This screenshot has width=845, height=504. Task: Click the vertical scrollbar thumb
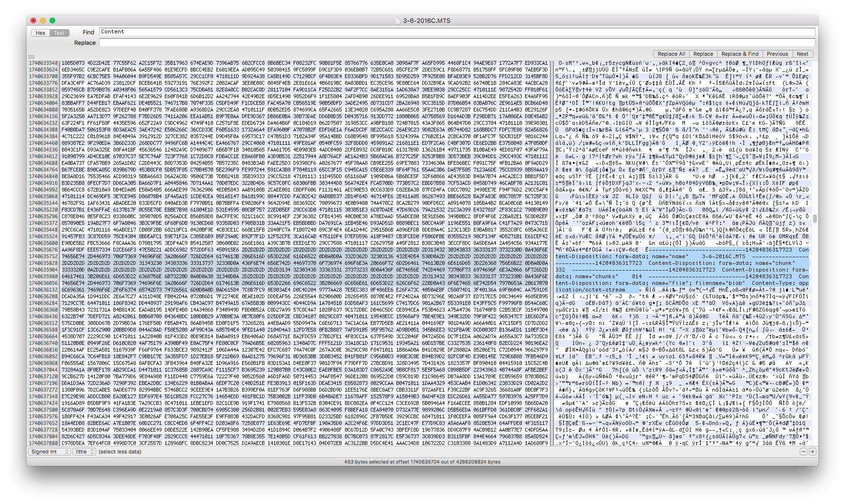click(815, 219)
